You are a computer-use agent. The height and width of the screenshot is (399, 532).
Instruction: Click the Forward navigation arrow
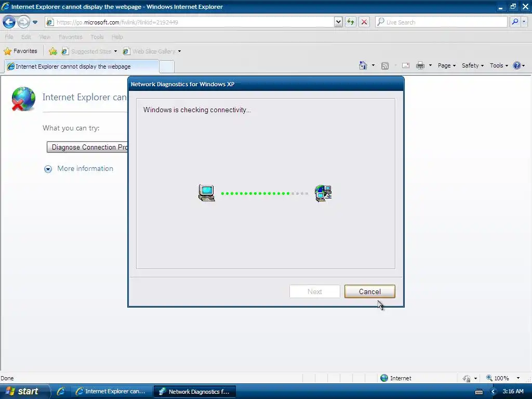click(23, 22)
